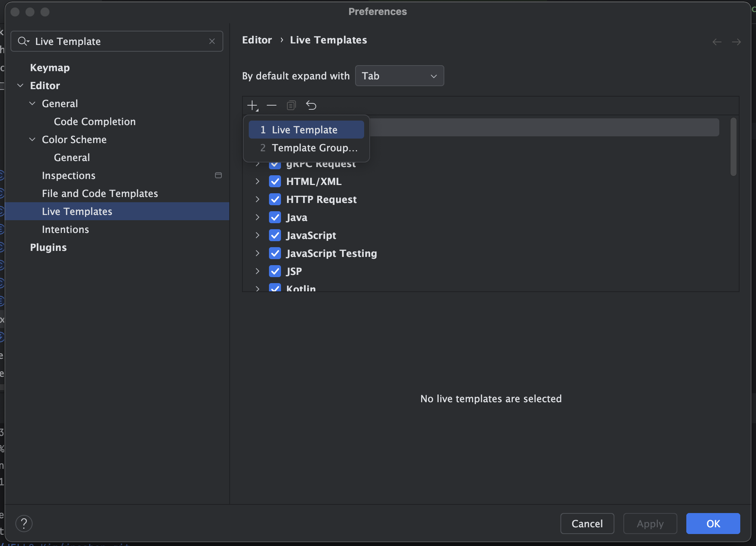Click the Add (+) template toolbar icon
756x546 pixels.
pyautogui.click(x=252, y=106)
